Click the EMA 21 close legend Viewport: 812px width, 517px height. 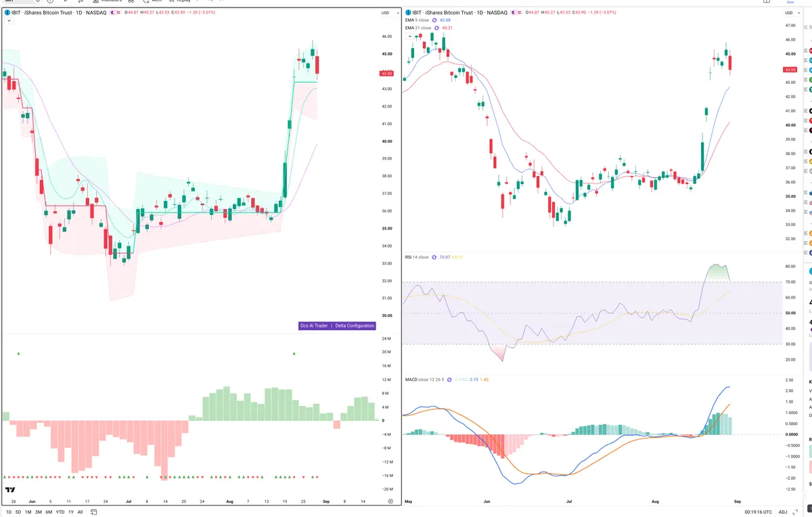click(x=419, y=28)
